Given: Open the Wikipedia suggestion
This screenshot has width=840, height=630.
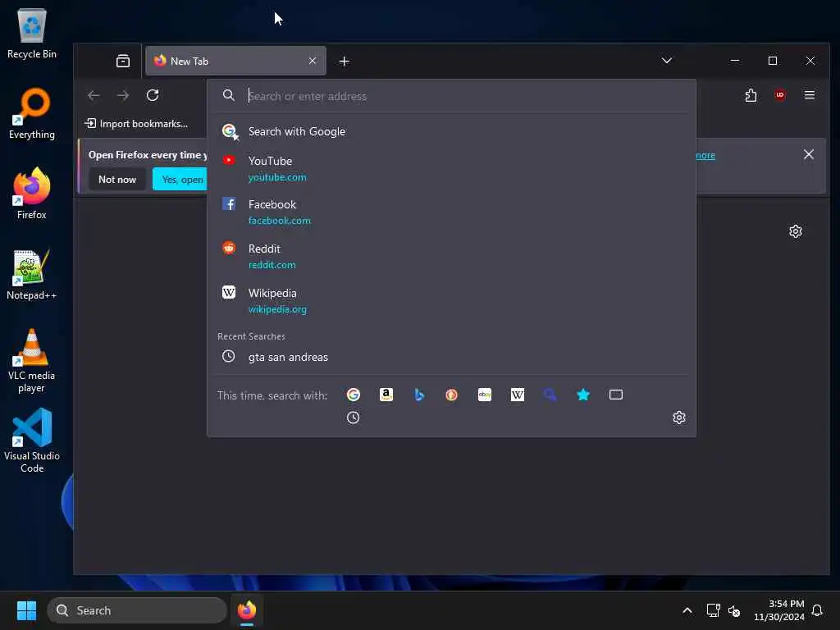Looking at the screenshot, I should coord(451,300).
